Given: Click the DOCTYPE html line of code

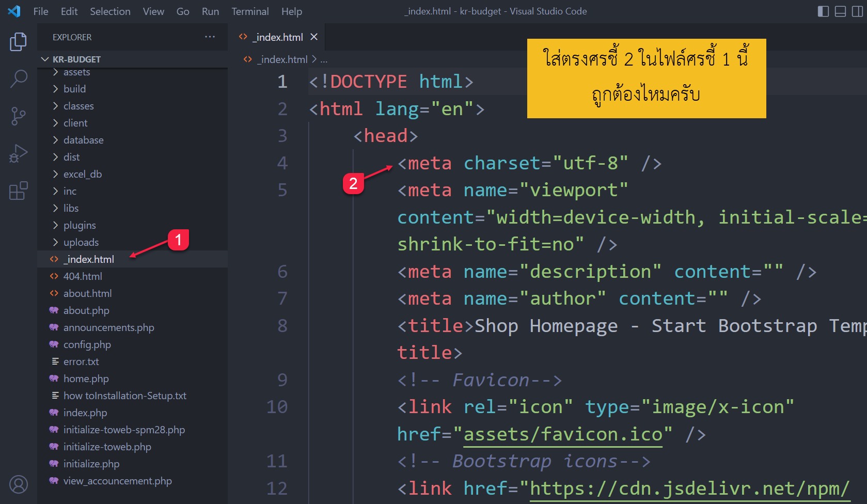Looking at the screenshot, I should pyautogui.click(x=391, y=82).
